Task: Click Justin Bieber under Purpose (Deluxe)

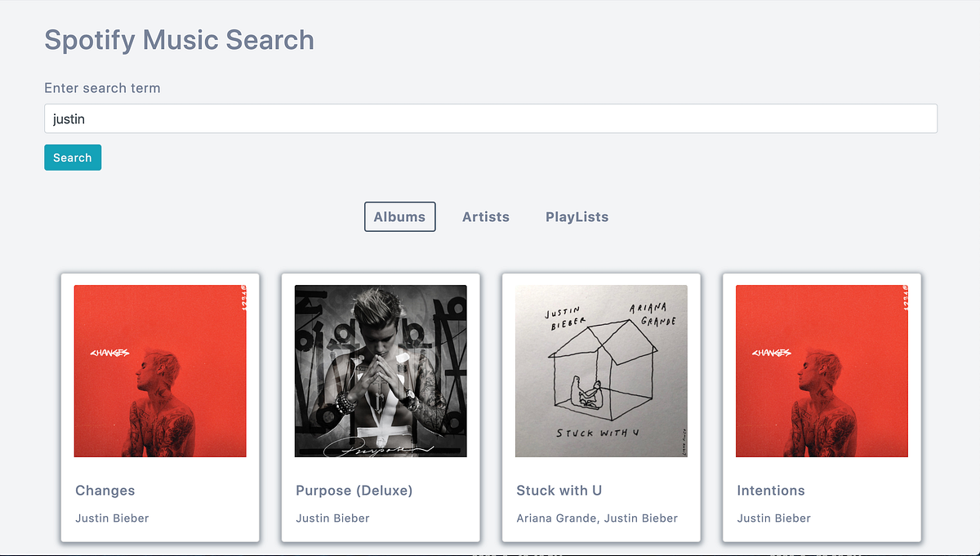Action: pos(332,518)
